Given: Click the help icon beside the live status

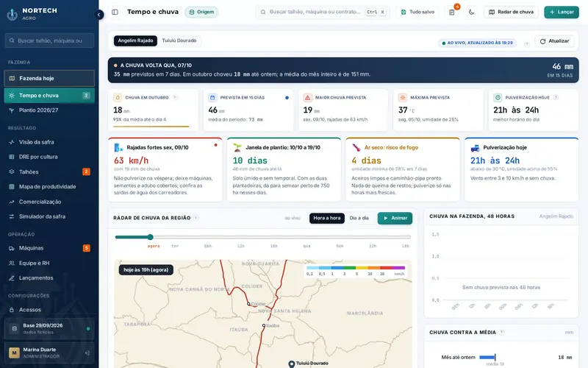Looking at the screenshot, I should (526, 43).
